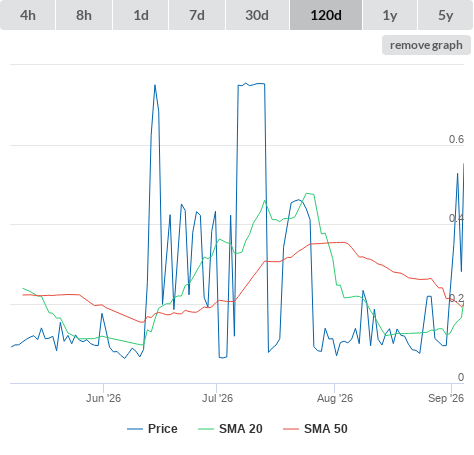The image size is (474, 455).
Task: Click the Sep '26 axis label
Action: point(446,398)
